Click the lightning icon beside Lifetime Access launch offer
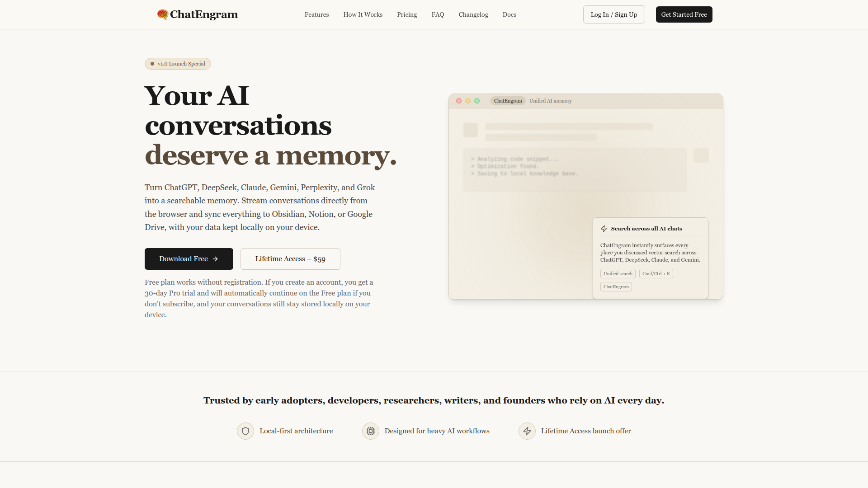Viewport: 868px width, 488px height. tap(527, 431)
